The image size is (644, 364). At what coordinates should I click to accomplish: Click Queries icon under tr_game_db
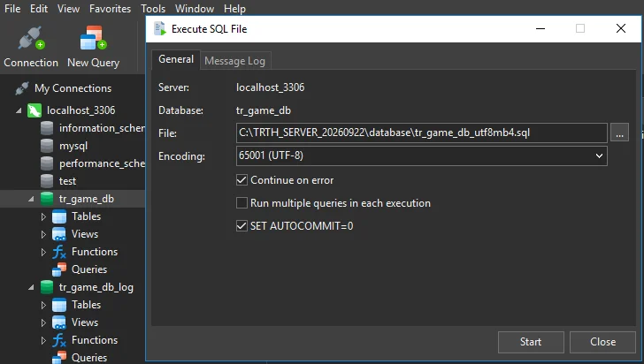(59, 269)
